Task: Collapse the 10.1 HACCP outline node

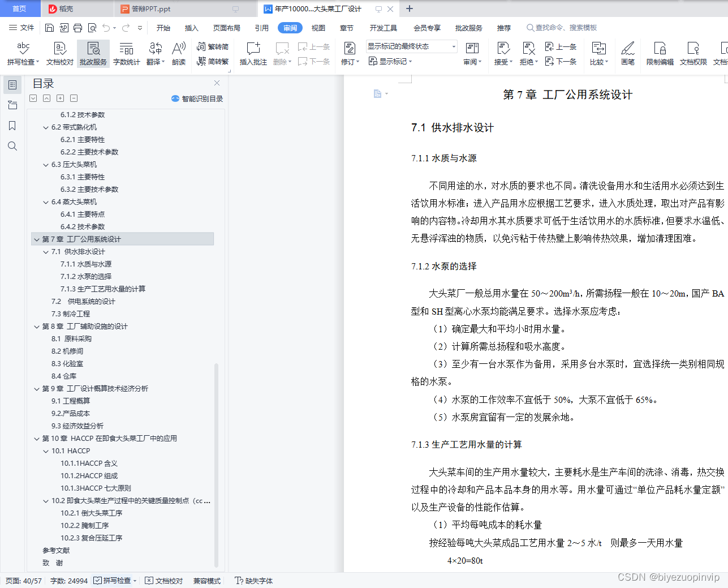Action: [x=46, y=451]
